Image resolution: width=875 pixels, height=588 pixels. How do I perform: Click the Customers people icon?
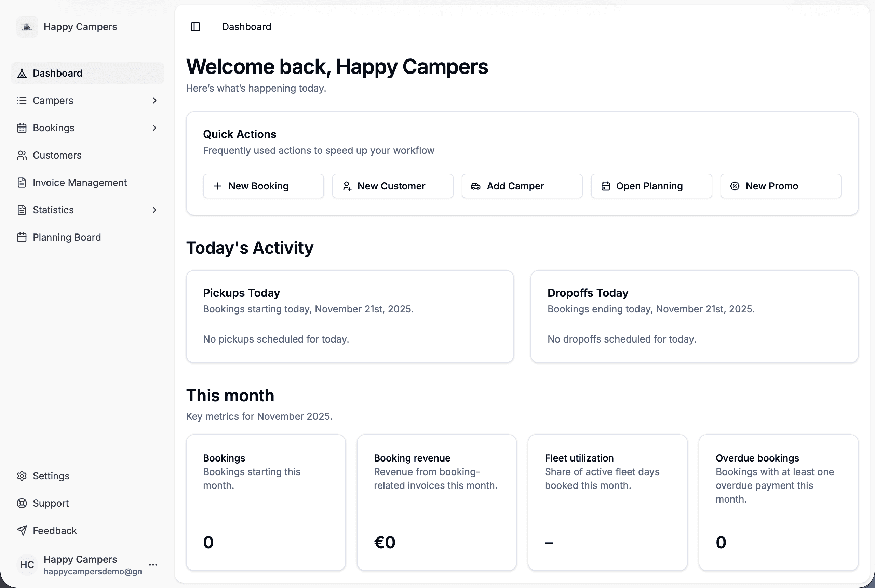pyautogui.click(x=22, y=155)
